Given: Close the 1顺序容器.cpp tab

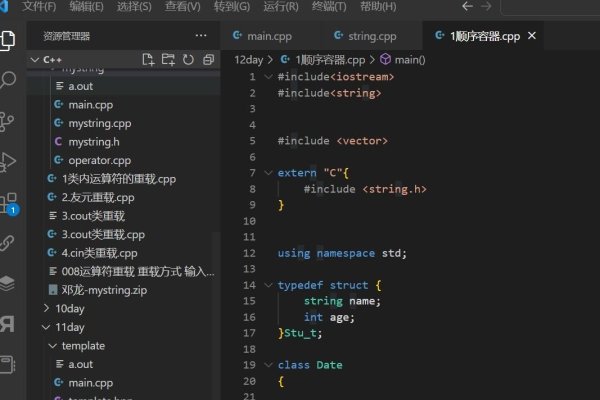Looking at the screenshot, I should pyautogui.click(x=532, y=36).
